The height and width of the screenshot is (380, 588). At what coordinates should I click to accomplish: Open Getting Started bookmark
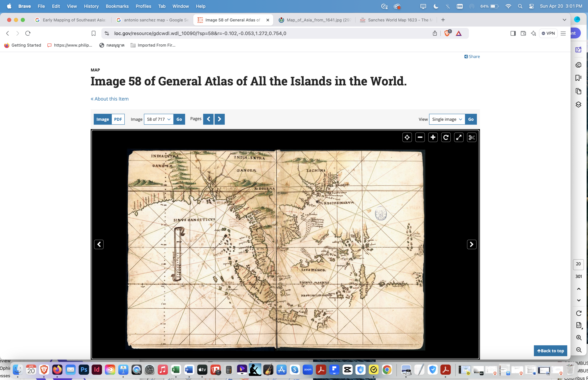[x=23, y=45]
